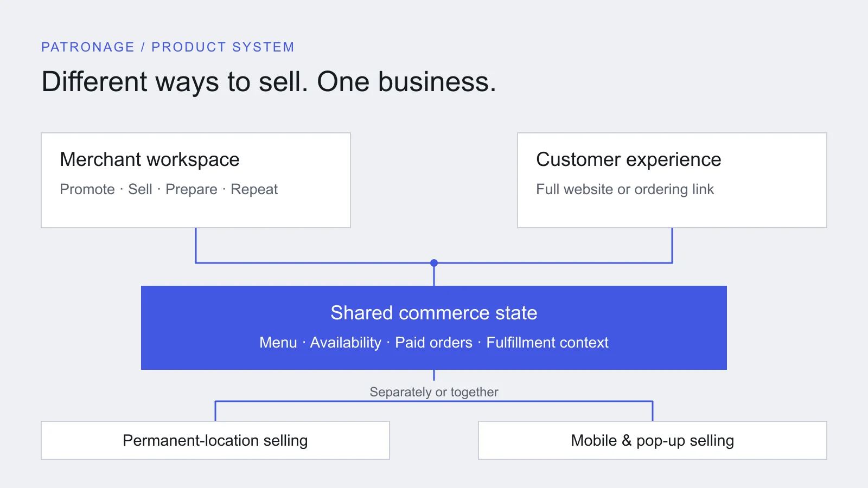Select the 'Promote · Sell · Prepare · Repeat' subtitle
868x488 pixels.
(x=169, y=189)
